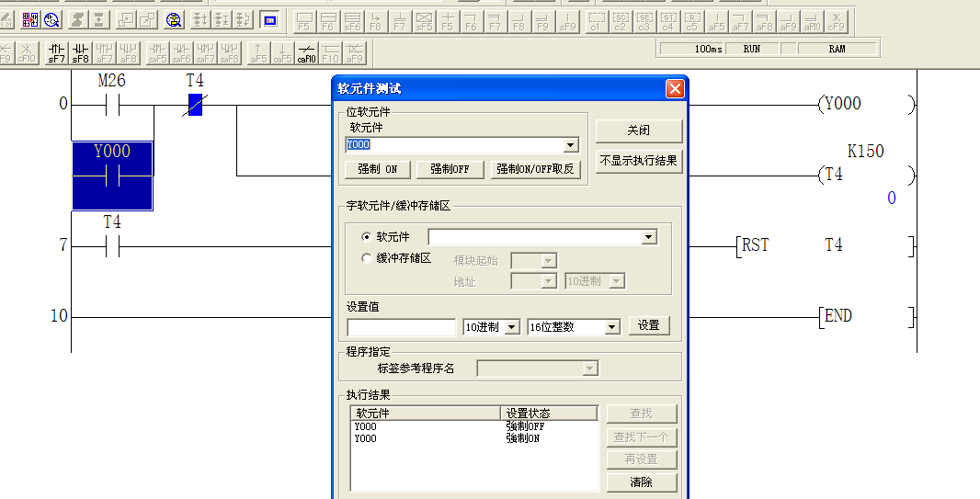Viewport: 980px width, 499px height.
Task: Click the blue monitor mode toolbar icon
Action: (269, 19)
